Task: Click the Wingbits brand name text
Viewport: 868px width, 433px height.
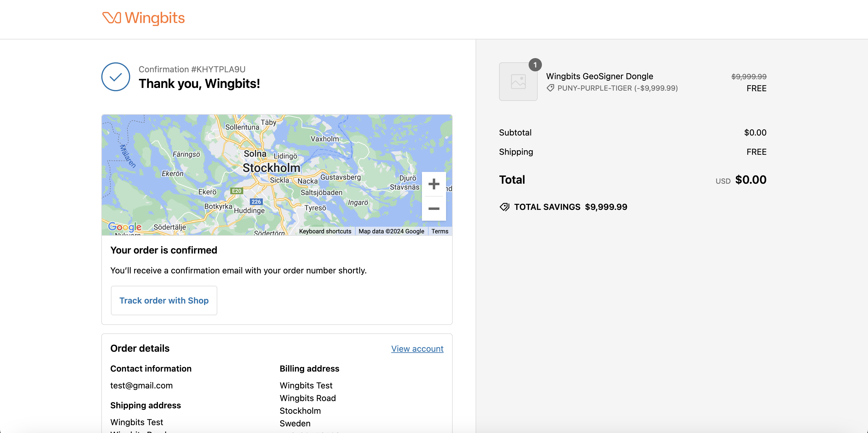Action: [155, 18]
